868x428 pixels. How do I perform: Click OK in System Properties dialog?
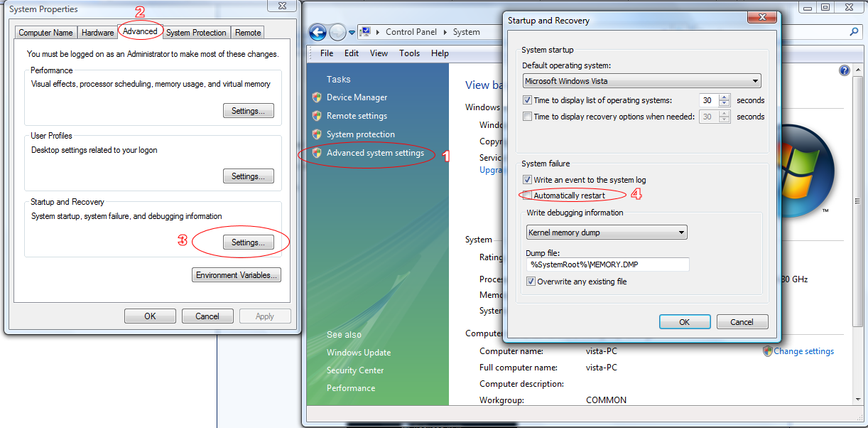click(150, 316)
